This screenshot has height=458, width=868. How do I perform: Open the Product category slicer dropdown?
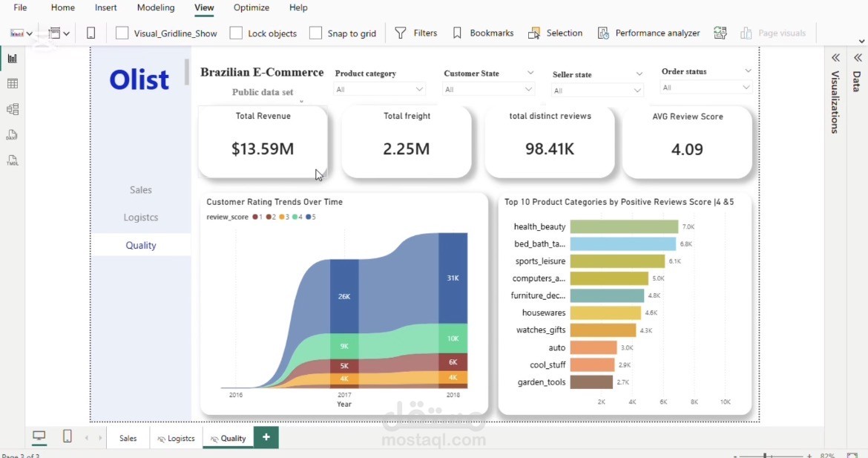379,89
